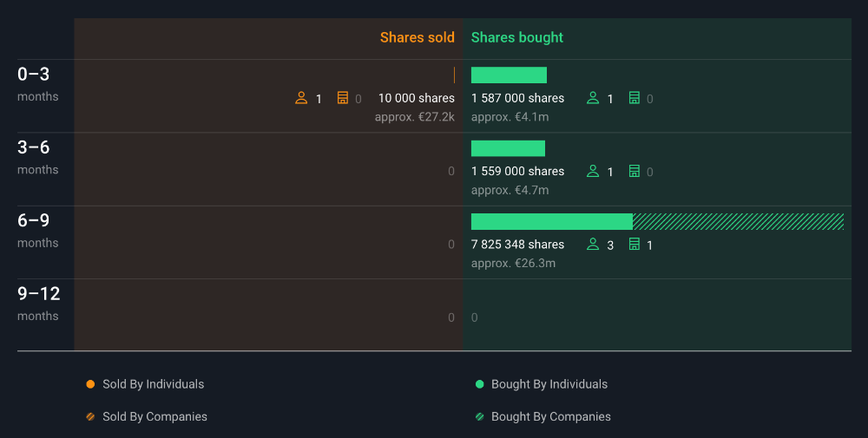Toggle the Bought By Individuals legend item
Screen dimensions: 868x438
pos(542,384)
